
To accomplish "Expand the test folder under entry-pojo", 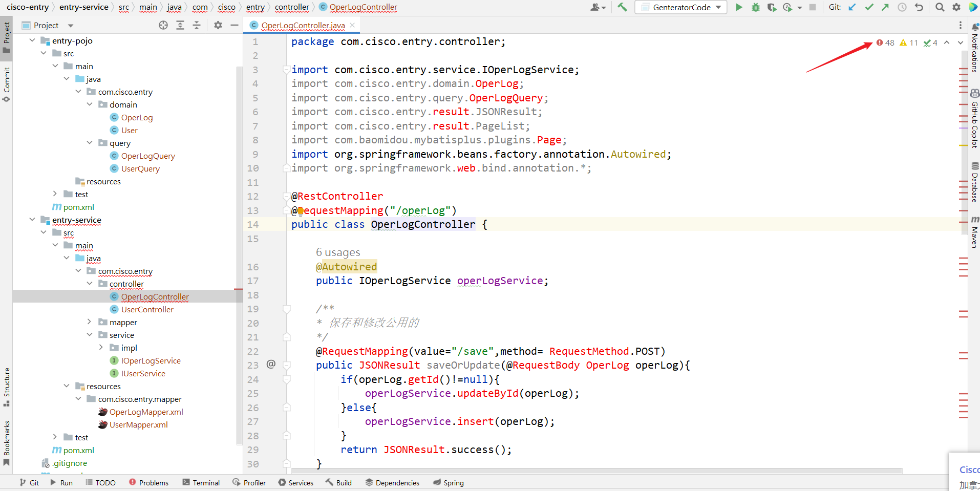I will coord(55,194).
